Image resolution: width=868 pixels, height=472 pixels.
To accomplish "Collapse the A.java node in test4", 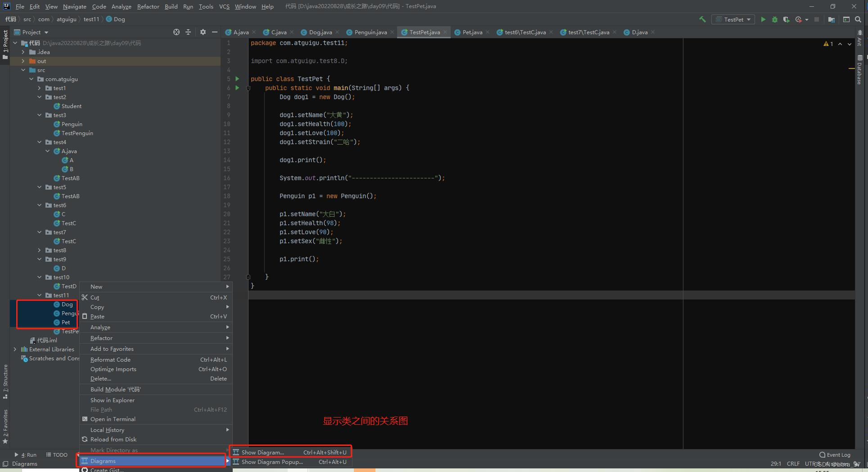I will click(47, 151).
